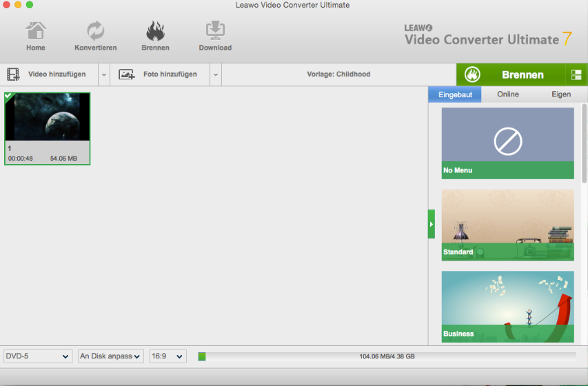Expand the Video hinzufügen dropdown arrow
The height and width of the screenshot is (386, 588).
pos(104,74)
